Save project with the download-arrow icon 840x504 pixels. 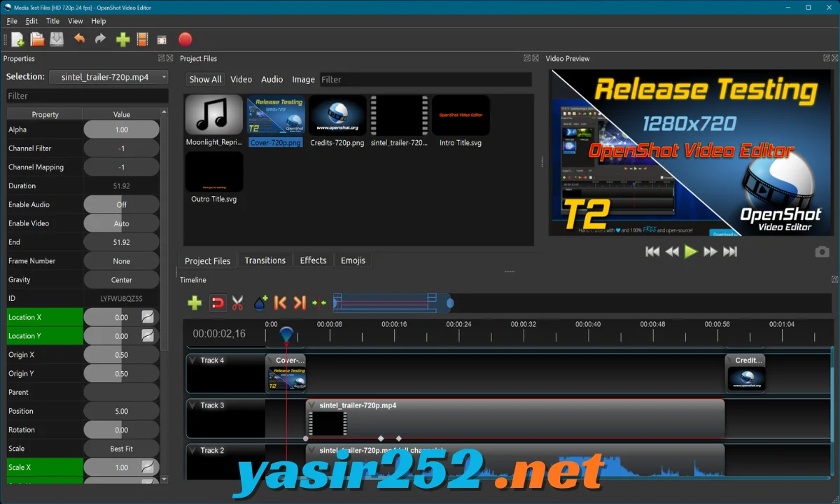pyautogui.click(x=57, y=40)
